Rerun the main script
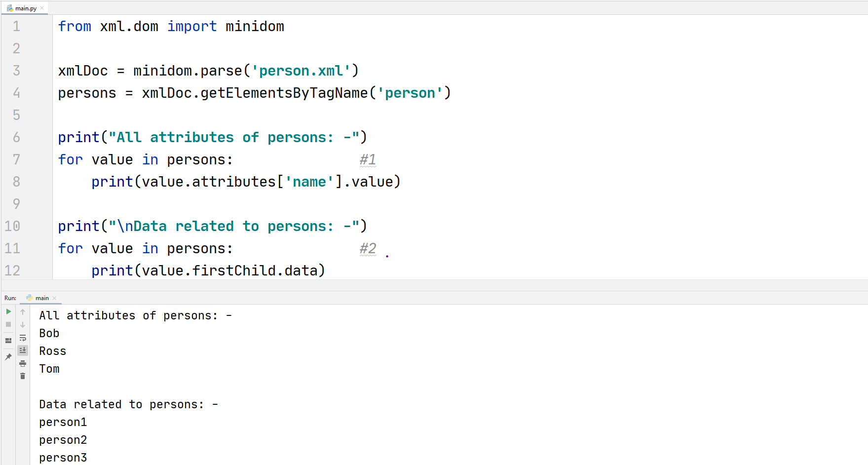This screenshot has width=868, height=465. pyautogui.click(x=8, y=311)
